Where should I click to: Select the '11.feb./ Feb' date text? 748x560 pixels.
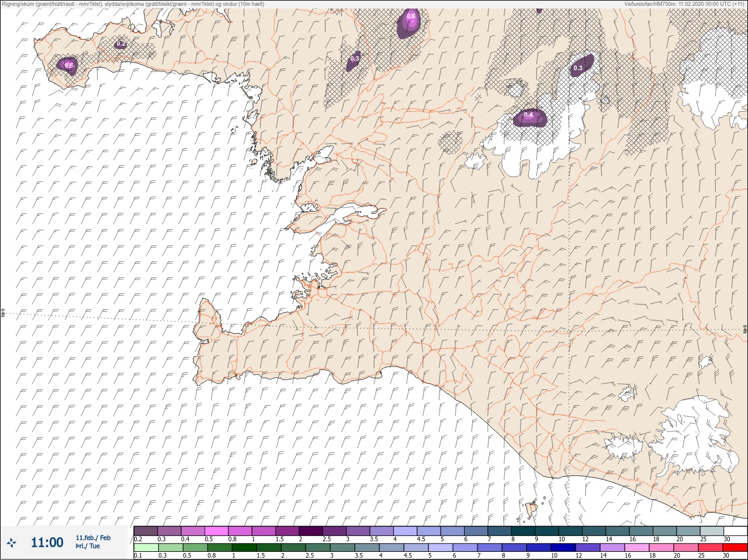[x=93, y=538]
